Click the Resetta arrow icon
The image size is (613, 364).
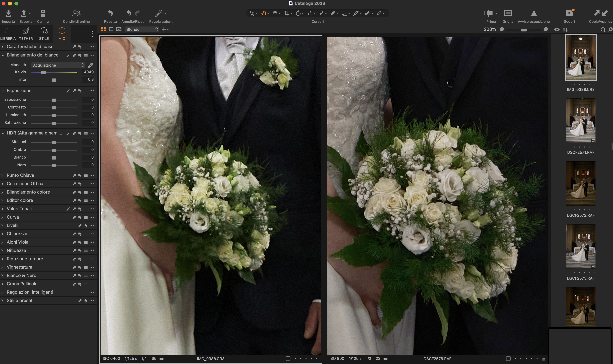click(110, 13)
